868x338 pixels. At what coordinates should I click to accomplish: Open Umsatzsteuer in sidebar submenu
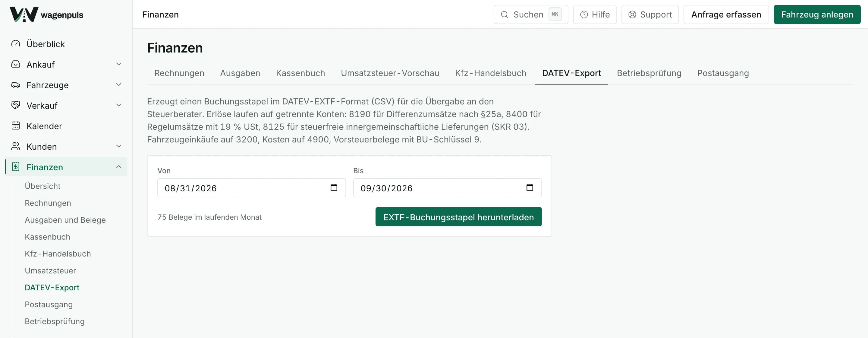click(50, 270)
